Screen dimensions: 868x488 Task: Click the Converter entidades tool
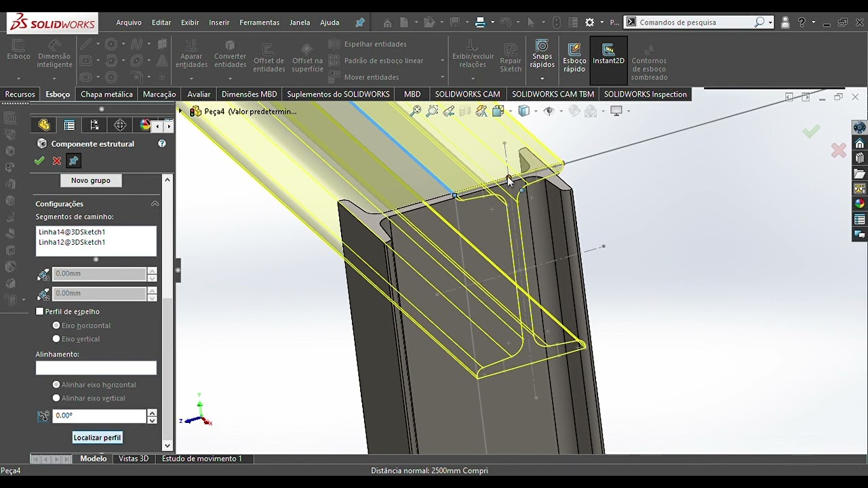[230, 54]
